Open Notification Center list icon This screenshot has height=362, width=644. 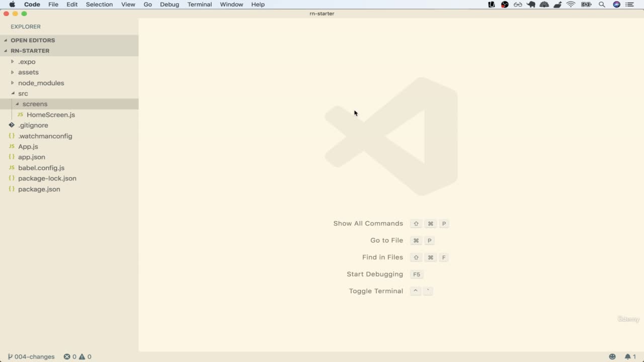tap(630, 5)
